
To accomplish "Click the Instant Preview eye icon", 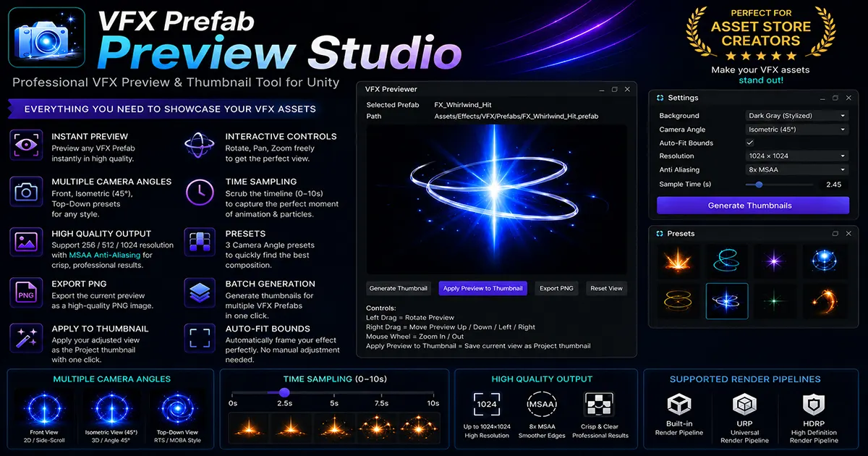I will pos(27,145).
